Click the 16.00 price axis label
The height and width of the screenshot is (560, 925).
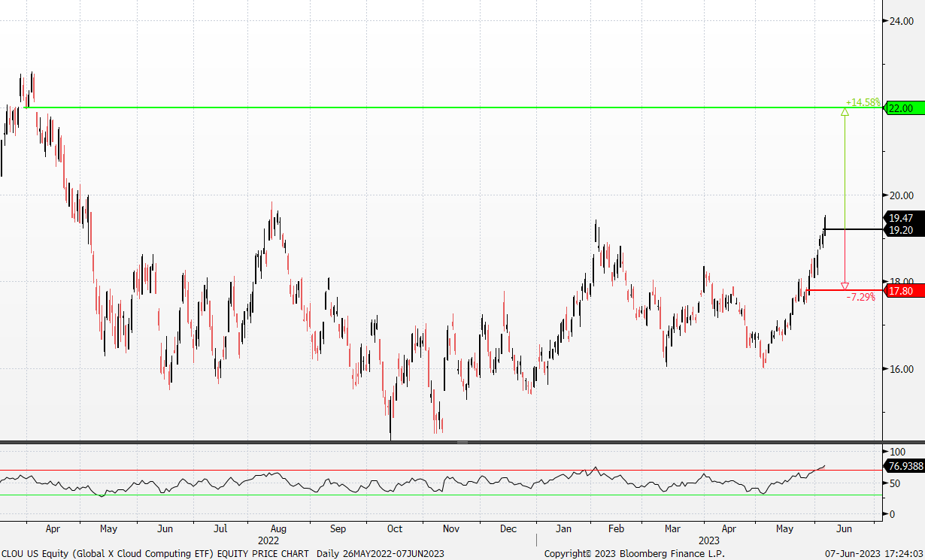[x=901, y=369]
